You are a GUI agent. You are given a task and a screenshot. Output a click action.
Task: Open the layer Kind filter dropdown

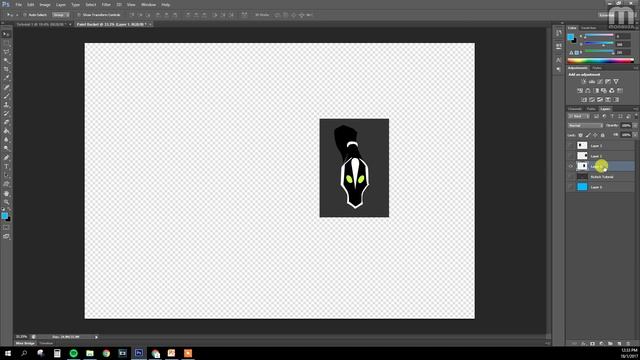pos(579,116)
